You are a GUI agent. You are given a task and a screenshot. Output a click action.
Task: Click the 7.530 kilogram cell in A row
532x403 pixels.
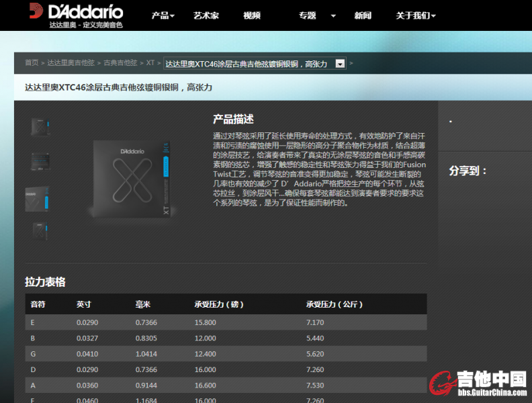tap(315, 386)
